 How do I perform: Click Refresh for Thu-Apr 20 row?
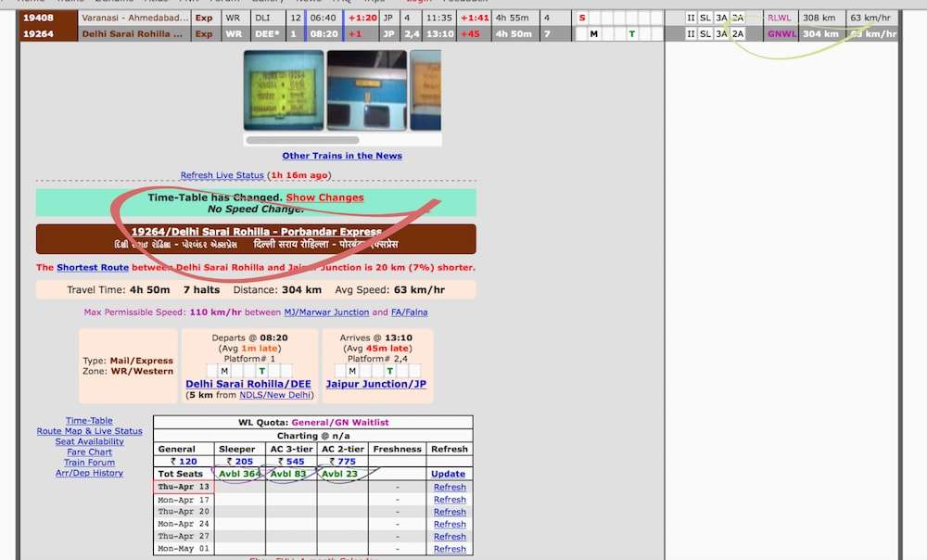click(x=450, y=512)
